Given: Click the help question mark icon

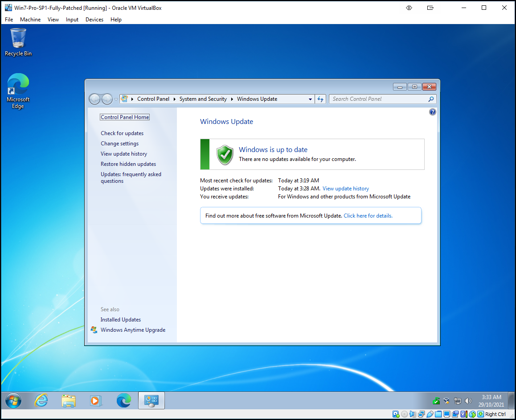Looking at the screenshot, I should tap(432, 112).
